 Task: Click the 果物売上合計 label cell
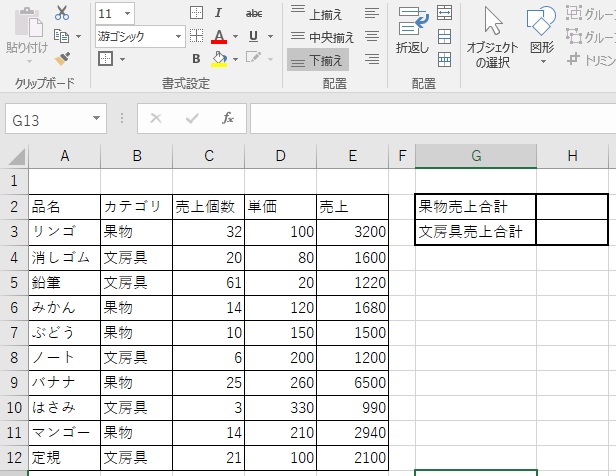tap(476, 207)
